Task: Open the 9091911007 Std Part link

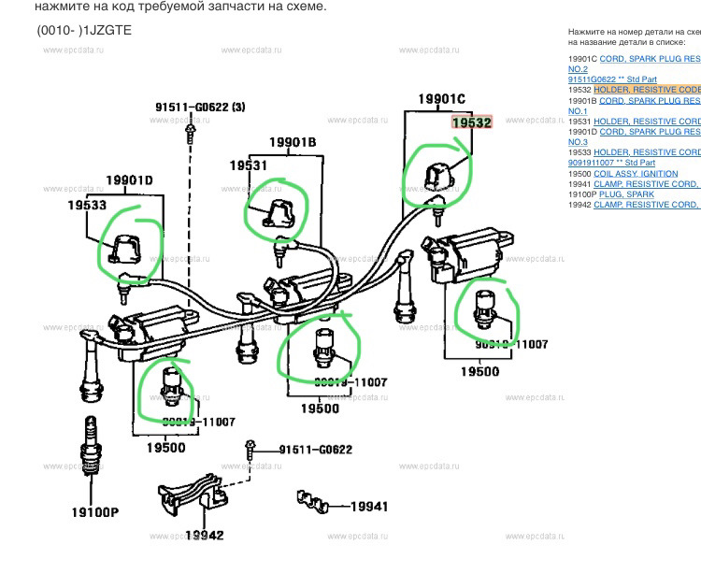Action: coord(611,163)
